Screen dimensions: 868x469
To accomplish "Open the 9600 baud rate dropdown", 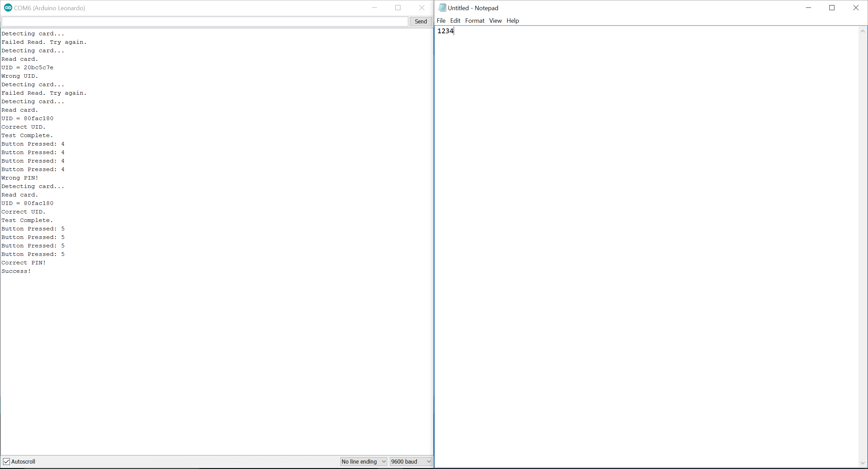I will [x=411, y=462].
